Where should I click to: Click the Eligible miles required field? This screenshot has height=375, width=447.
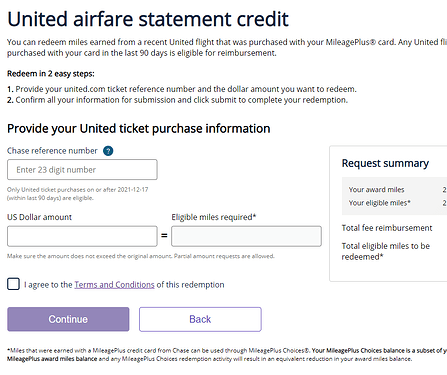[x=246, y=236]
